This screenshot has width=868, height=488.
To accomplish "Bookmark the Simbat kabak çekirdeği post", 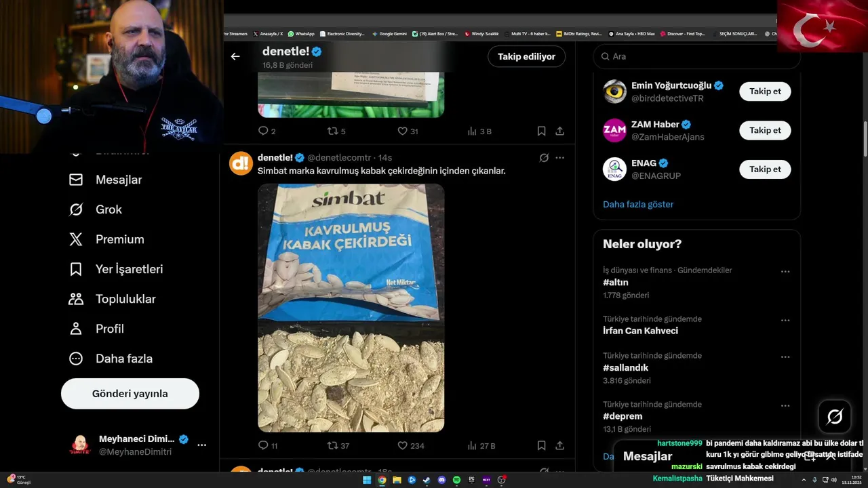I will pyautogui.click(x=541, y=445).
